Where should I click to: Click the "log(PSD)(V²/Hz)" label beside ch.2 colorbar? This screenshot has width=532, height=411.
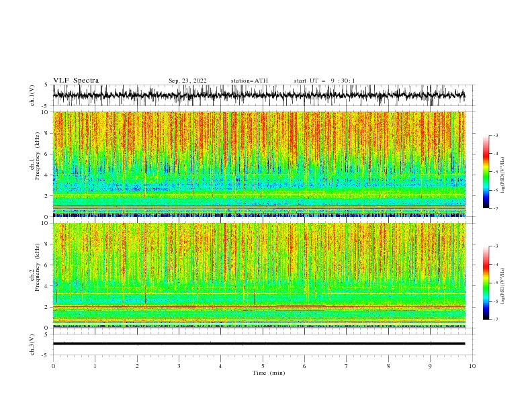click(x=503, y=286)
